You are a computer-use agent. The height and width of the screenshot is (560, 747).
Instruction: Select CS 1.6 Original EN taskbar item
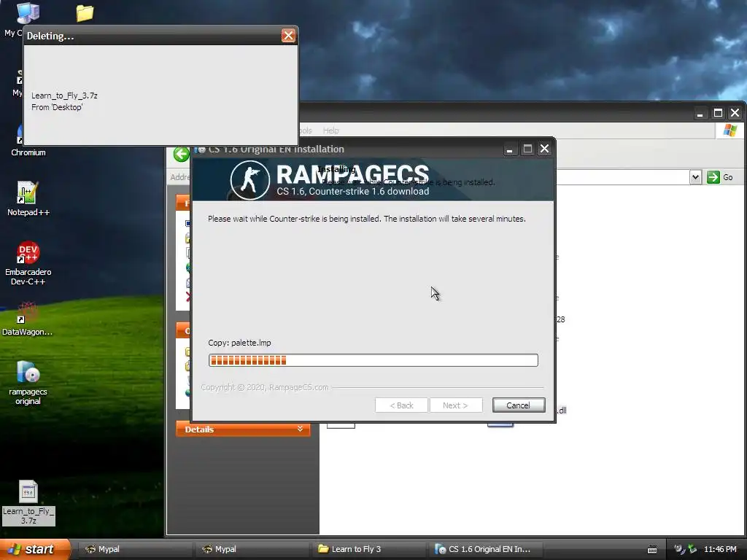[x=484, y=549]
